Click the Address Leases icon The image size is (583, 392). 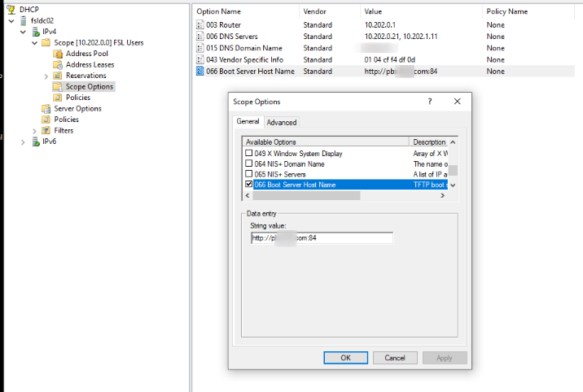click(58, 65)
